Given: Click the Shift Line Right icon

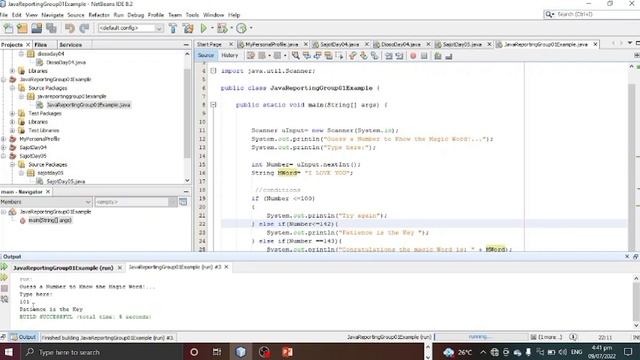Looking at the screenshot, I should 399,56.
